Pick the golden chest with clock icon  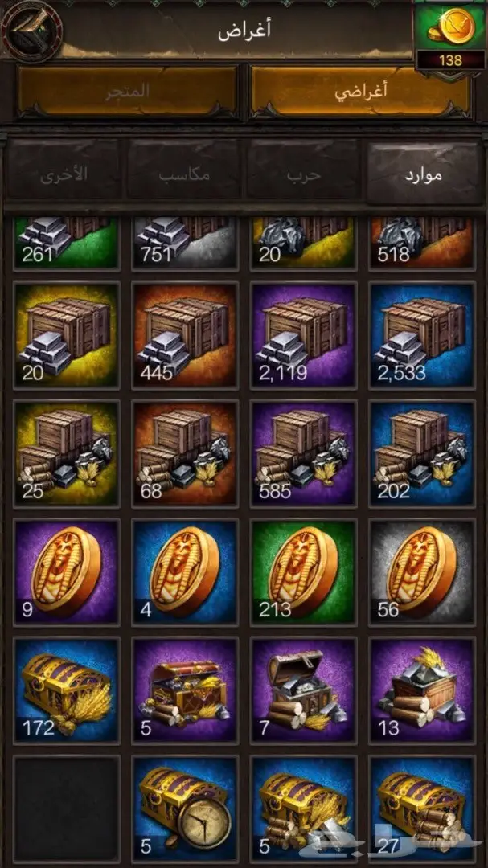coord(185,809)
